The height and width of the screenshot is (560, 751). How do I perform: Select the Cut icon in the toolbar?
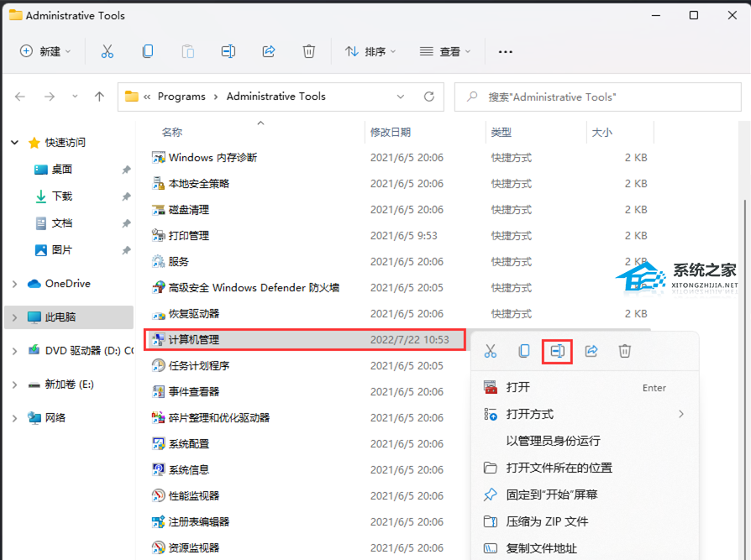coord(108,51)
